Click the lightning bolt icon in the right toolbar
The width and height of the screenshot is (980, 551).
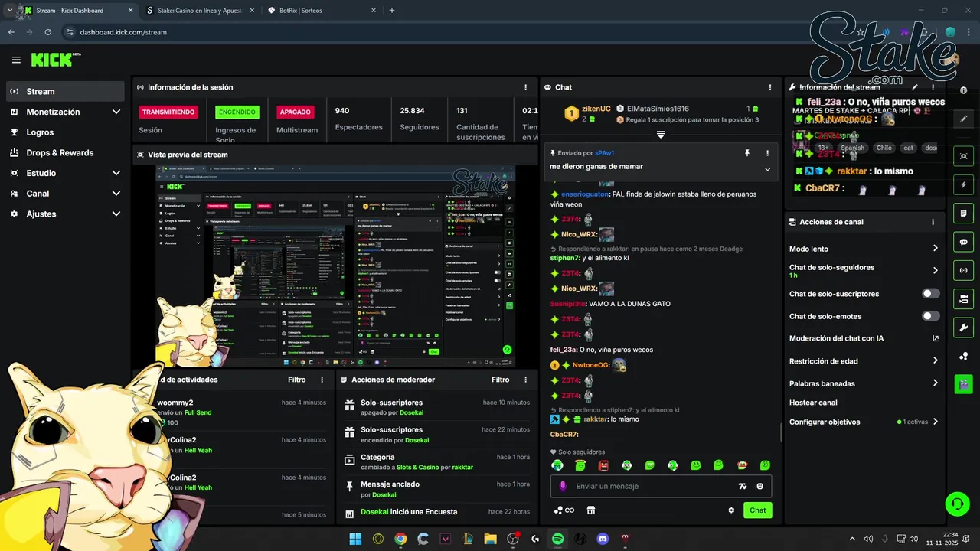(963, 184)
